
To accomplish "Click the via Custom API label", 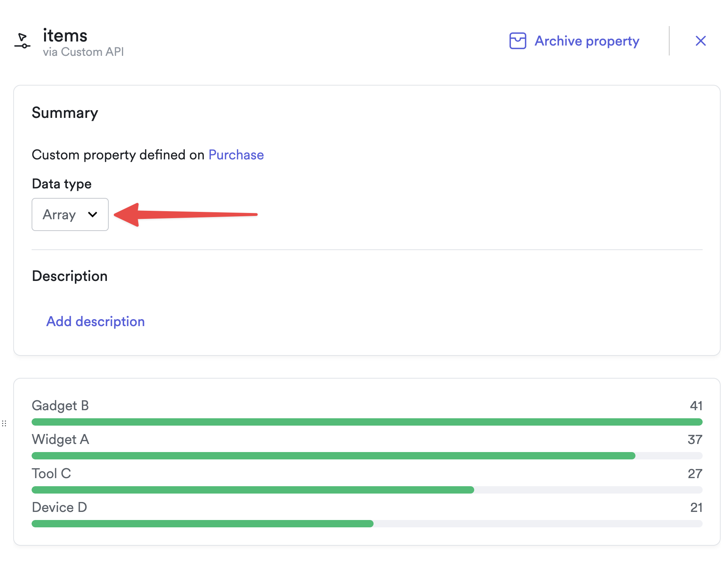I will click(83, 52).
